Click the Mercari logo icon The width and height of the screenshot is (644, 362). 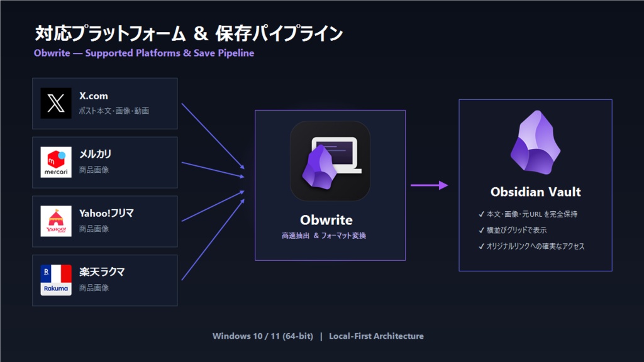click(x=56, y=162)
